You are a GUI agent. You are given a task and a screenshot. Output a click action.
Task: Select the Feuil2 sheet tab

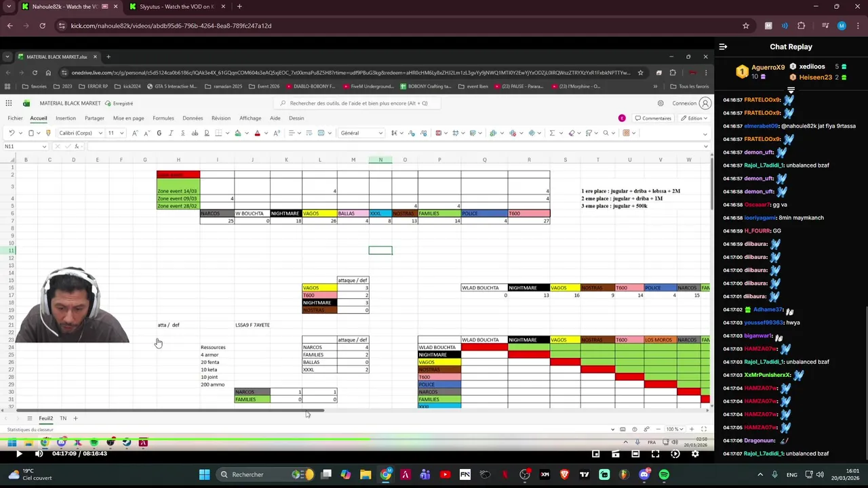tap(45, 418)
